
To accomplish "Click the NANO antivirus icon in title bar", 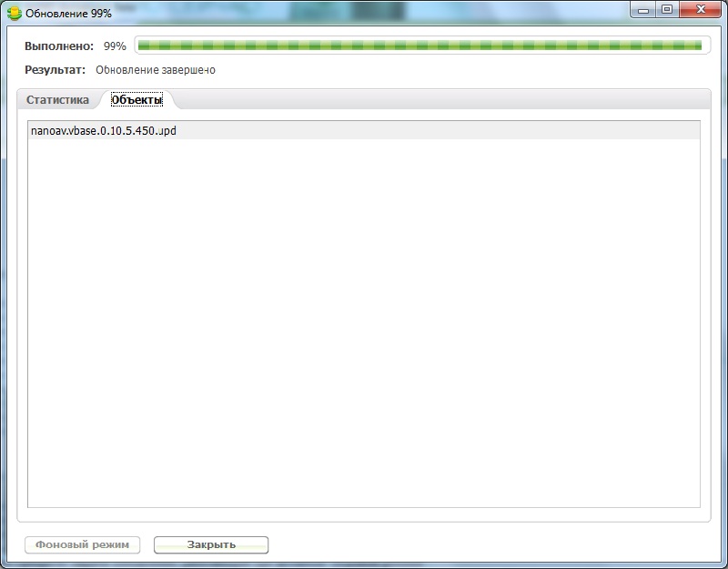I will [x=14, y=13].
